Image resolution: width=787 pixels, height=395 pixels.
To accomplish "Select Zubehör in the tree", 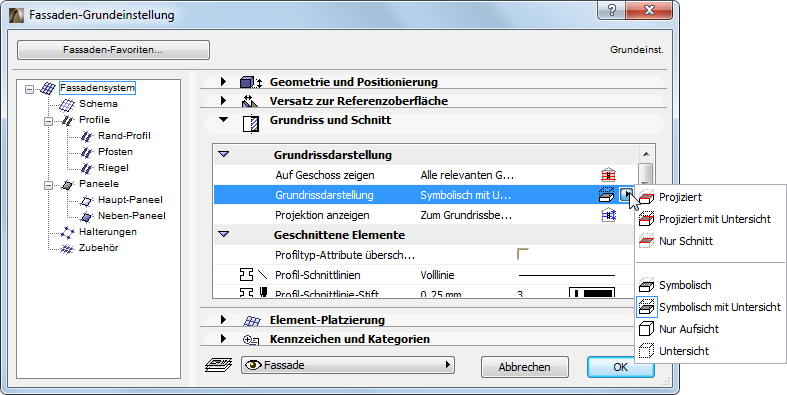I will point(98,248).
